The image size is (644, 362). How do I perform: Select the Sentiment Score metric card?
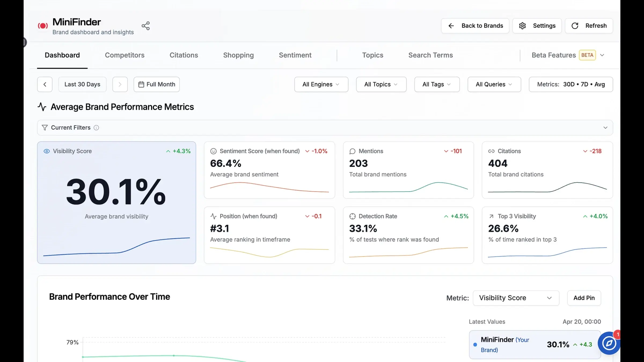point(269,170)
